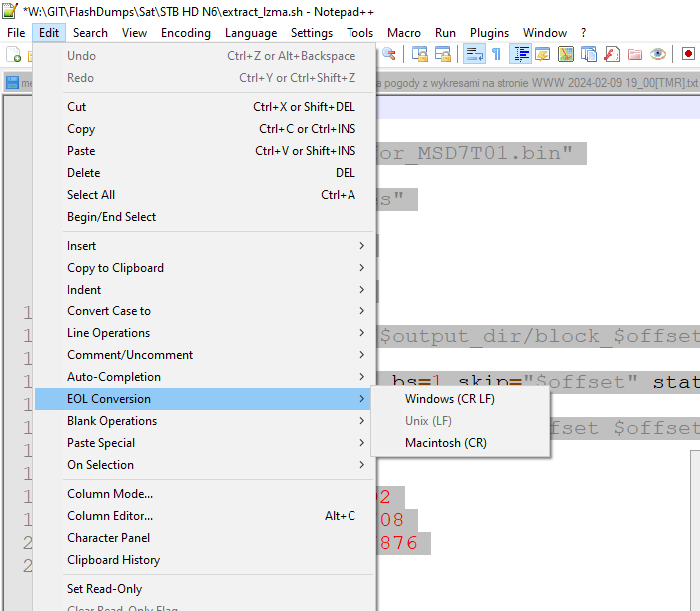700x611 pixels.
Task: Close the open Edit menu
Action: (49, 33)
